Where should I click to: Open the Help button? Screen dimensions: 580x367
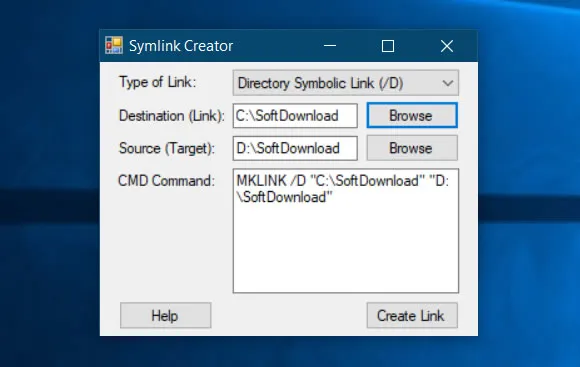[x=166, y=316]
